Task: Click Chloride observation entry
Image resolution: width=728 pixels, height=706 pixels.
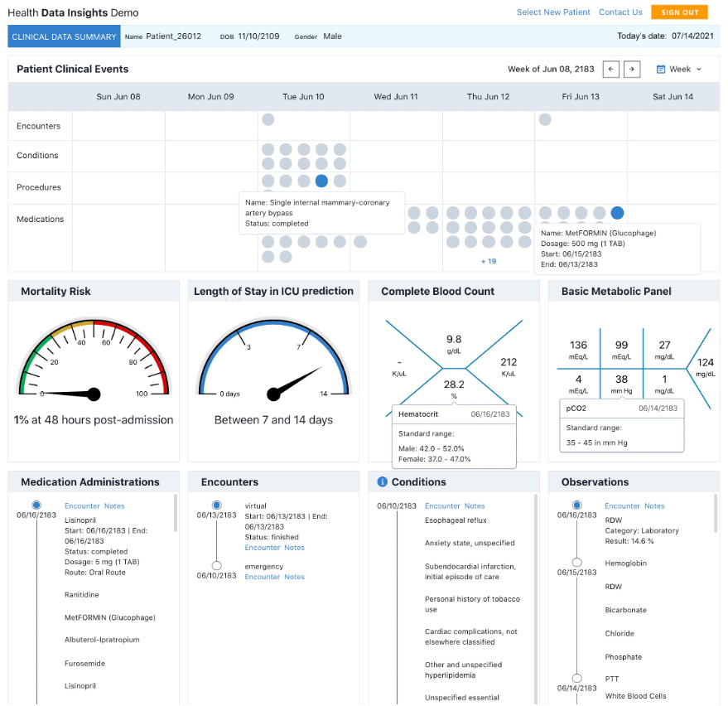Action: click(x=620, y=634)
